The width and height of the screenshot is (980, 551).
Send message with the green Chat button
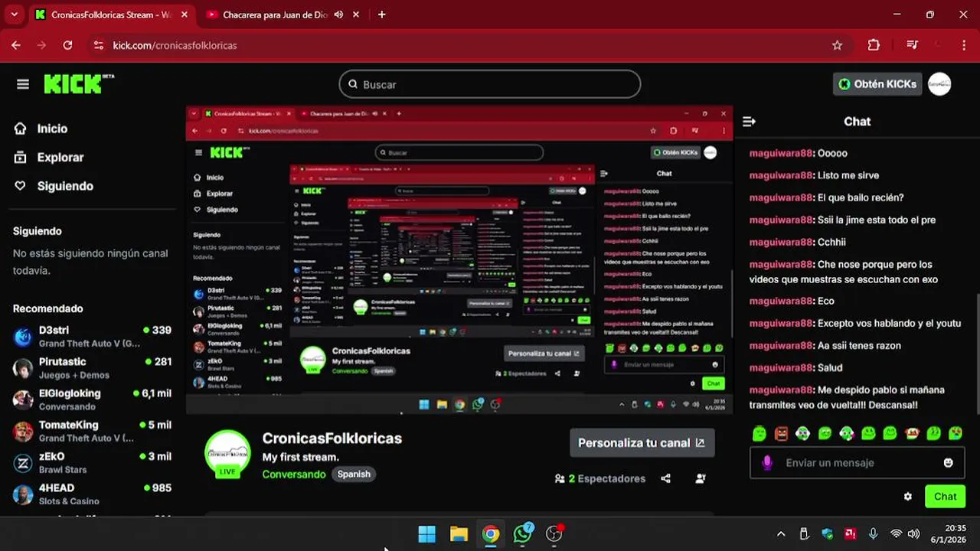[x=945, y=497]
